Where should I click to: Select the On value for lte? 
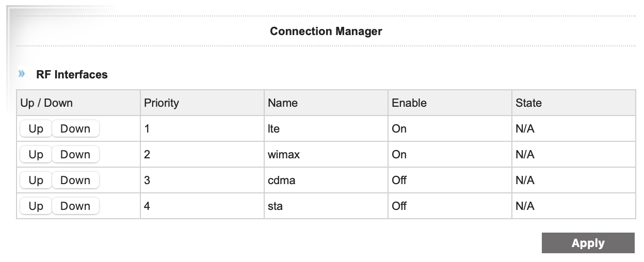tap(399, 129)
